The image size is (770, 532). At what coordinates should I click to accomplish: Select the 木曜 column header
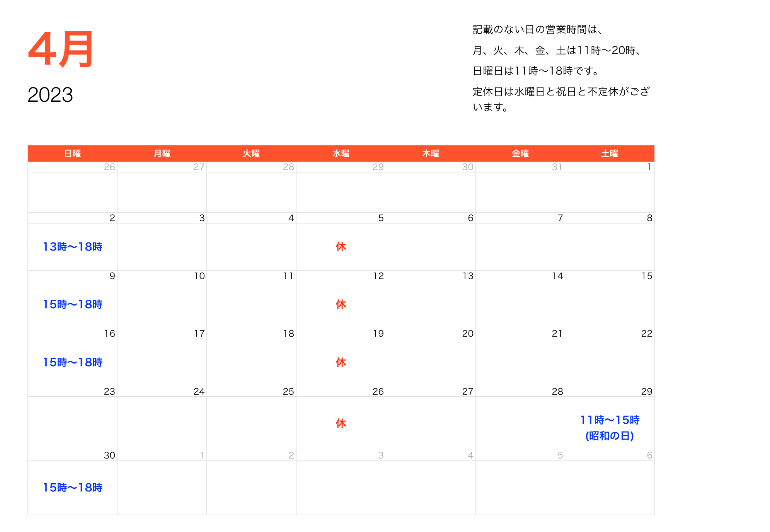click(x=431, y=153)
